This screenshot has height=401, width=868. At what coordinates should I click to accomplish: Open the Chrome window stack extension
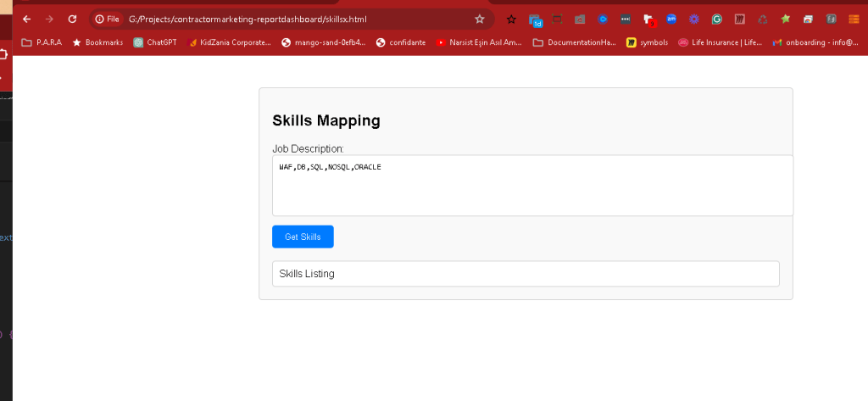808,19
